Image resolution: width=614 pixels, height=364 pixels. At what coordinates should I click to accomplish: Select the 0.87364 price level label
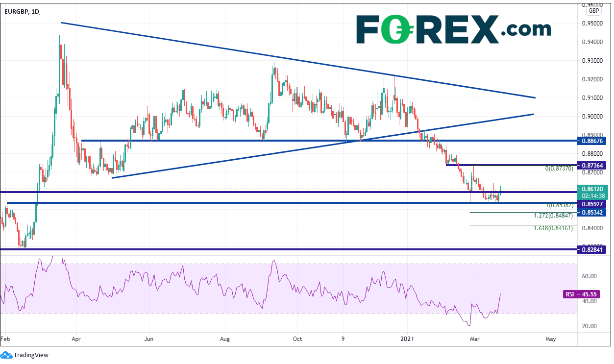[593, 166]
